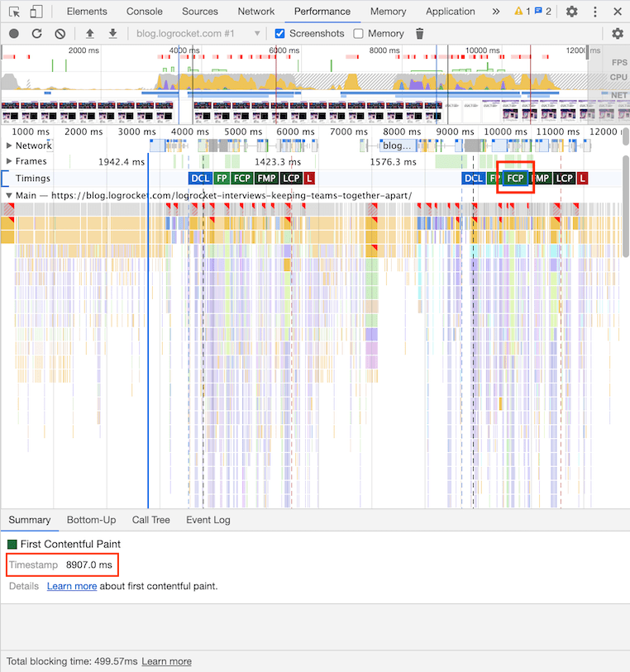Image resolution: width=630 pixels, height=672 pixels.
Task: Click the load profile upload icon
Action: 89,33
